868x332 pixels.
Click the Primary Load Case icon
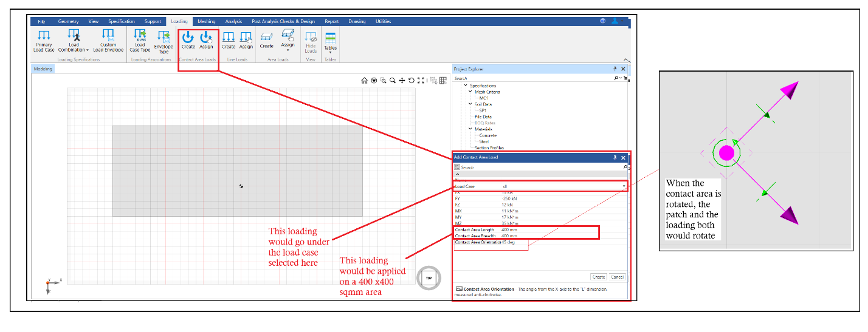[x=44, y=36]
